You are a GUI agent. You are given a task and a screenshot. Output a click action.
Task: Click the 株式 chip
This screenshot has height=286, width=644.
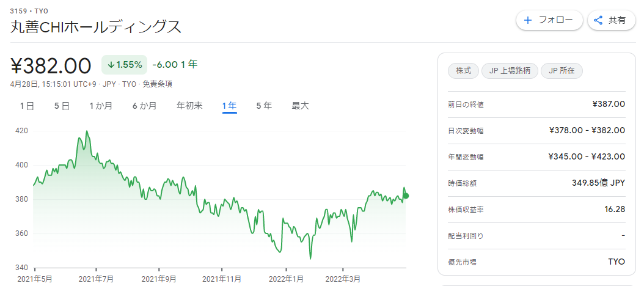(x=463, y=71)
